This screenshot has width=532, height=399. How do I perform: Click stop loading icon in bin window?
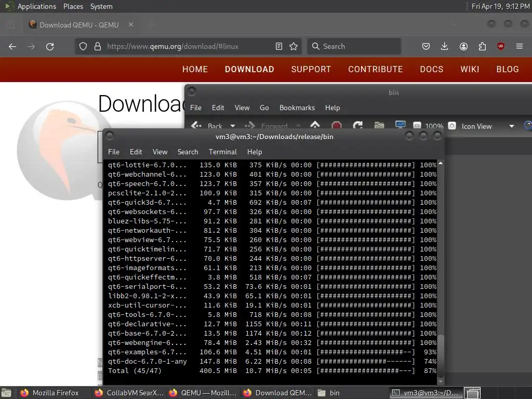336,126
